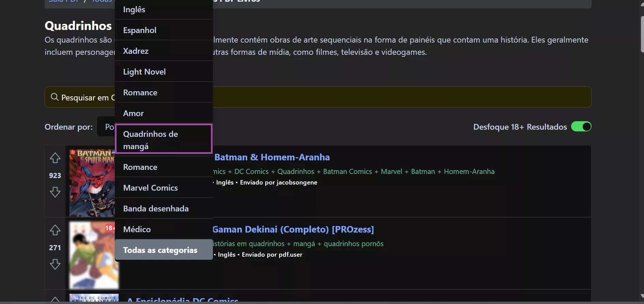Click the Marvel tag on Batman entry
Image resolution: width=644 pixels, height=304 pixels.
[x=392, y=172]
